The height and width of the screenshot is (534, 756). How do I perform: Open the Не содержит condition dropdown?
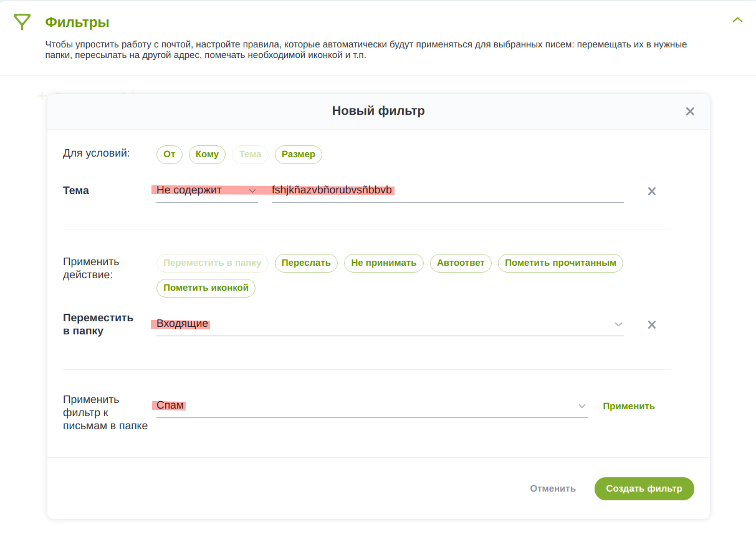(x=207, y=191)
